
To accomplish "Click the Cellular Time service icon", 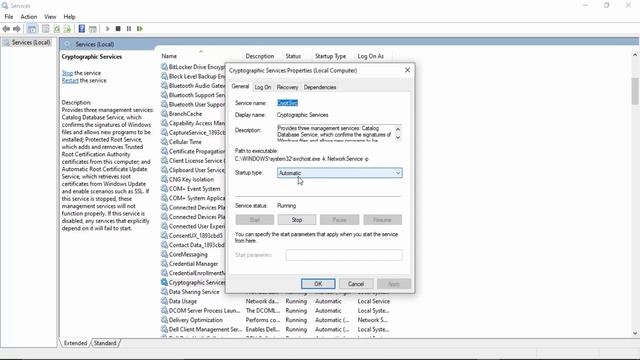I will [164, 142].
